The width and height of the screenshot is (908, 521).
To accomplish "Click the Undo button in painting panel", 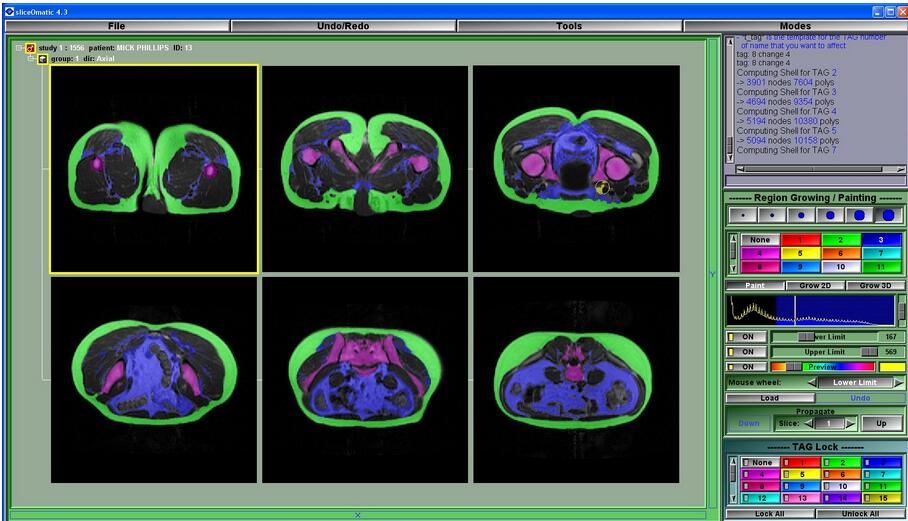I will (860, 398).
